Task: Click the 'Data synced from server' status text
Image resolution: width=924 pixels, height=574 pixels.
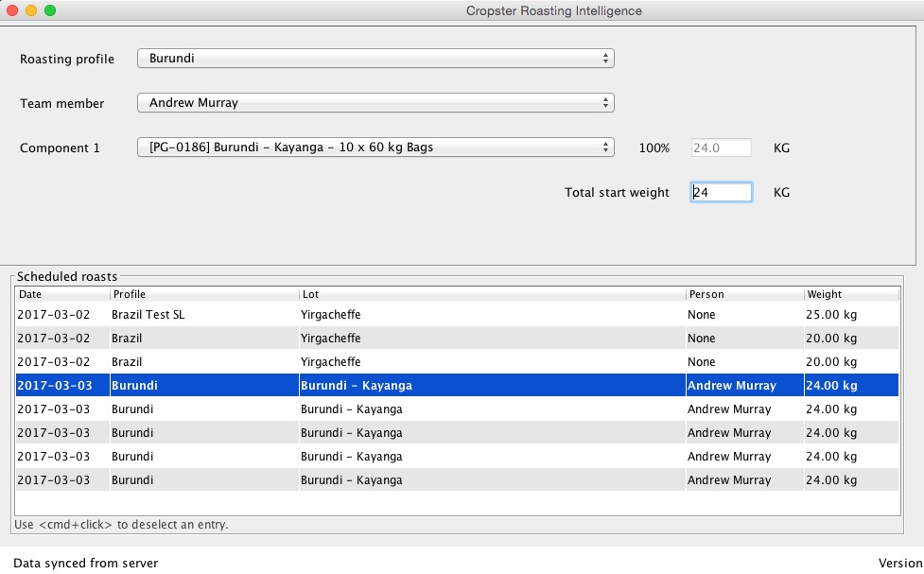Action: tap(85, 564)
